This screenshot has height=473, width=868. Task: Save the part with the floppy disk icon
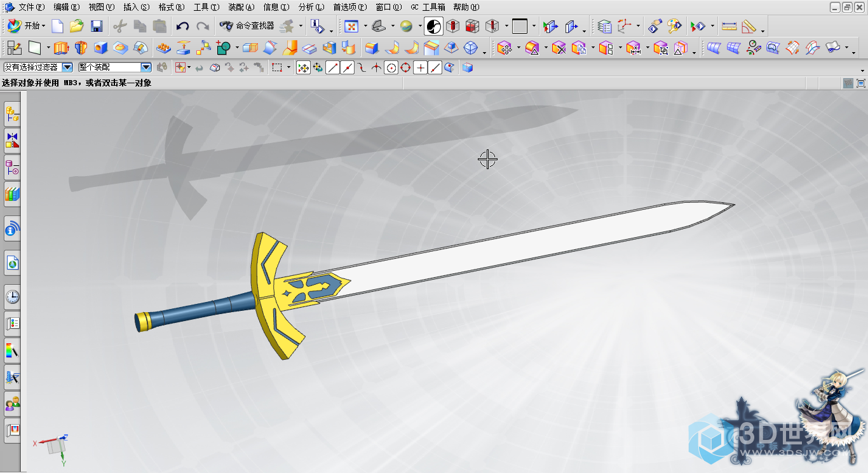point(97,26)
